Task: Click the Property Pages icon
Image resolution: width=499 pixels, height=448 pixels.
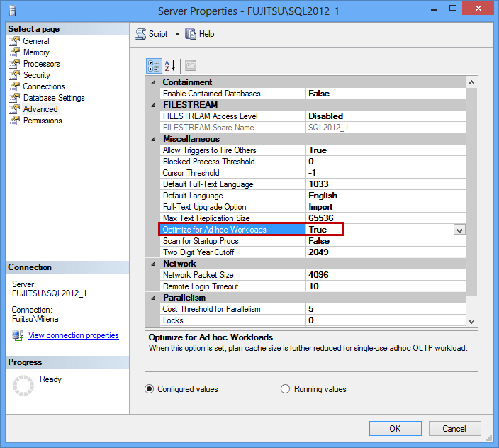Action: [x=191, y=66]
